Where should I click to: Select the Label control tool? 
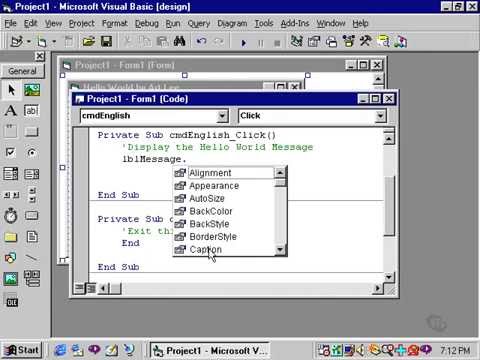11,110
